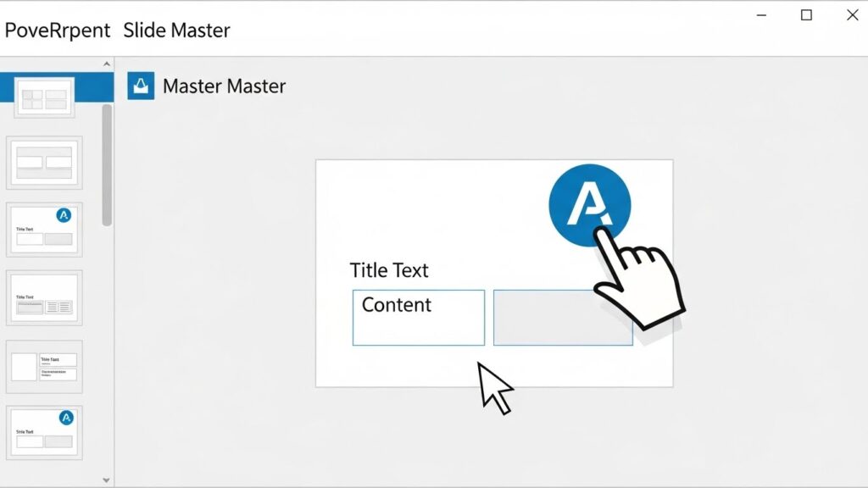868x488 pixels.
Task: Select the highlighted first layout thumbnail
Action: (x=44, y=97)
